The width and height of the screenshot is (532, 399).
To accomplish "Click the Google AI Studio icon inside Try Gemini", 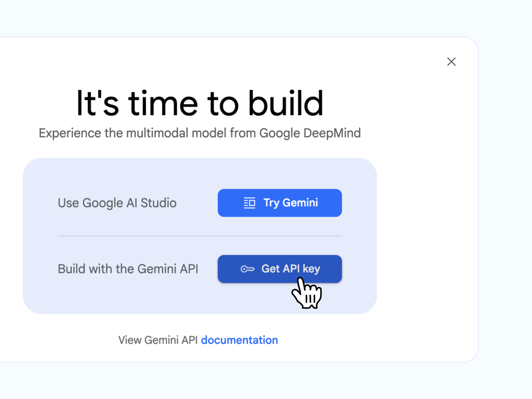I will coord(249,203).
